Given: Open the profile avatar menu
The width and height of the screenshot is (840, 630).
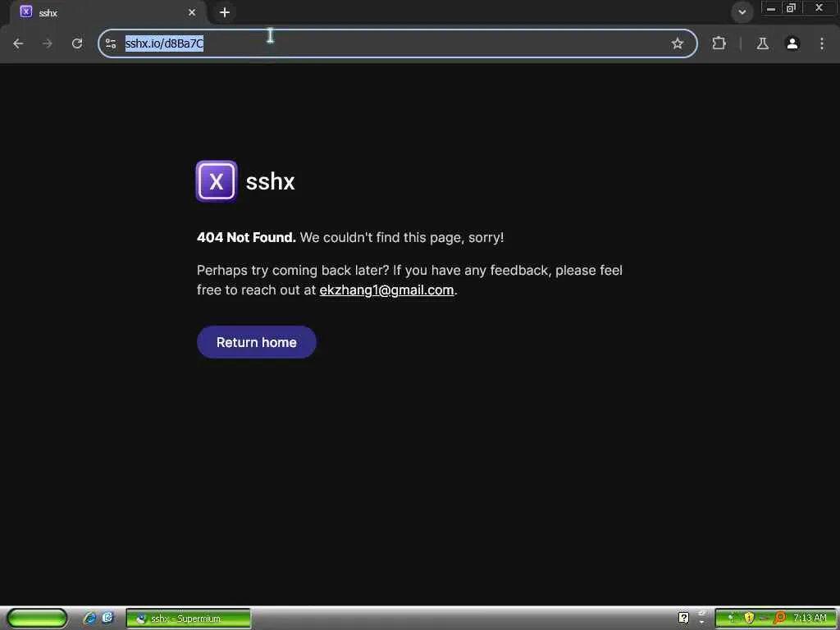Looking at the screenshot, I should pos(792,43).
